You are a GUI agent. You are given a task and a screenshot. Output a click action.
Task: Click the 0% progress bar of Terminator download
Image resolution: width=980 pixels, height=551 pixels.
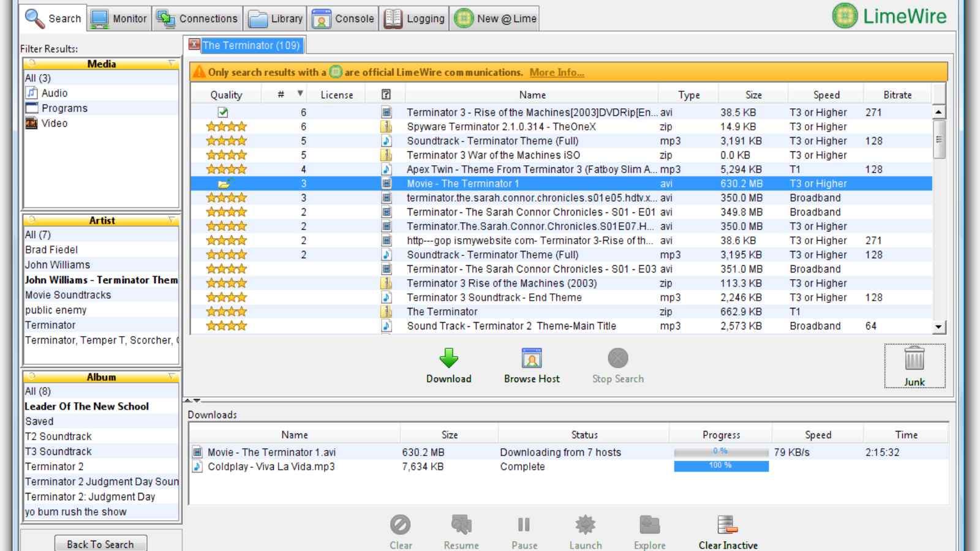(721, 452)
